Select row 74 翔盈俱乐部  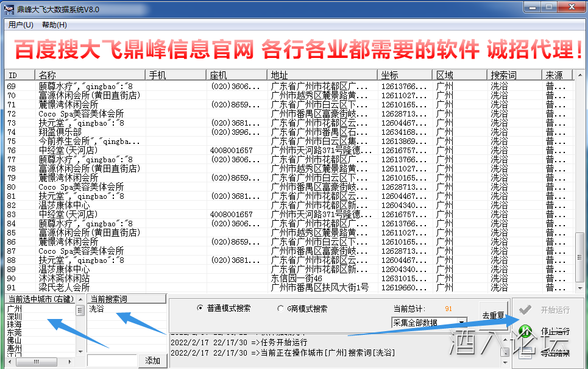(x=289, y=132)
